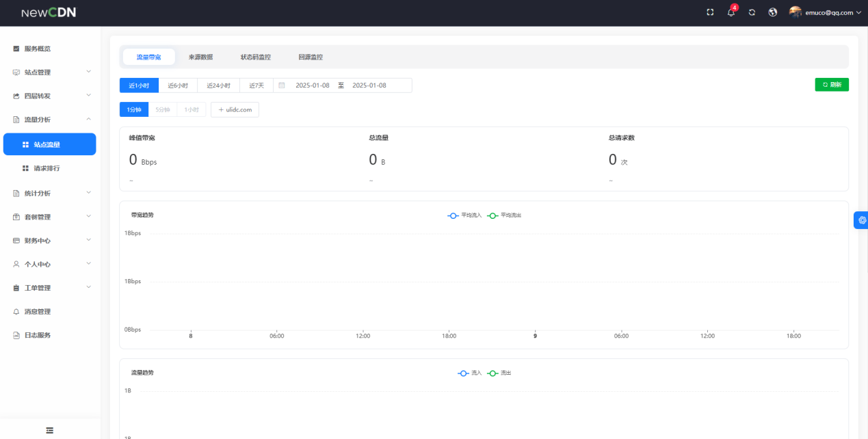Click the header reload arrows icon
The height and width of the screenshot is (439, 868).
(x=752, y=12)
